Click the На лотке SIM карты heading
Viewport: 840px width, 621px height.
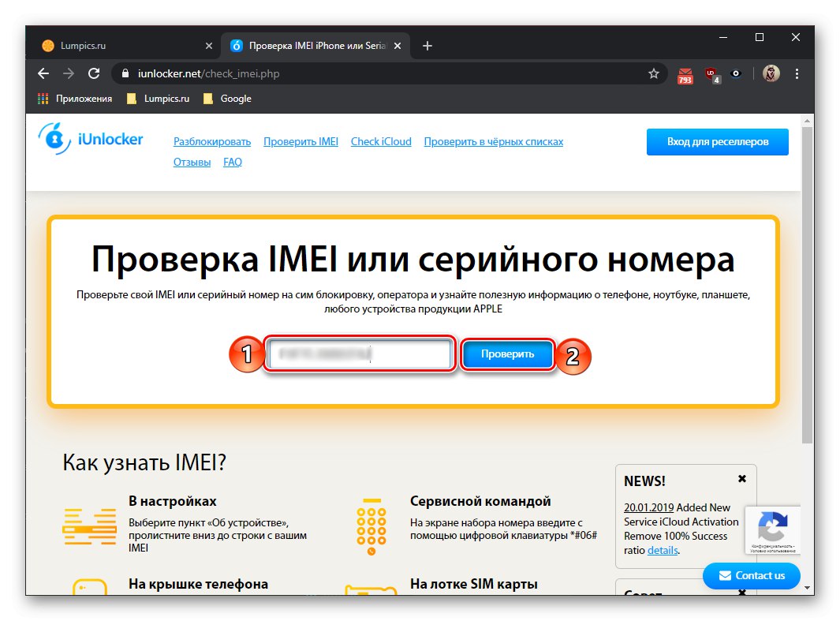click(473, 584)
